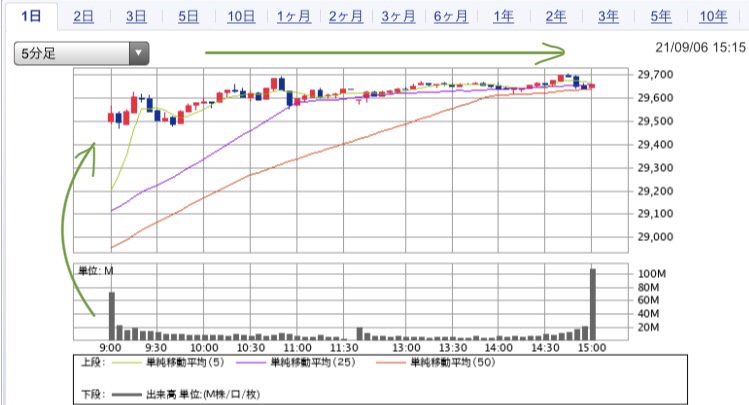Click the 13:00 time axis label
Image resolution: width=749 pixels, height=405 pixels.
[406, 348]
